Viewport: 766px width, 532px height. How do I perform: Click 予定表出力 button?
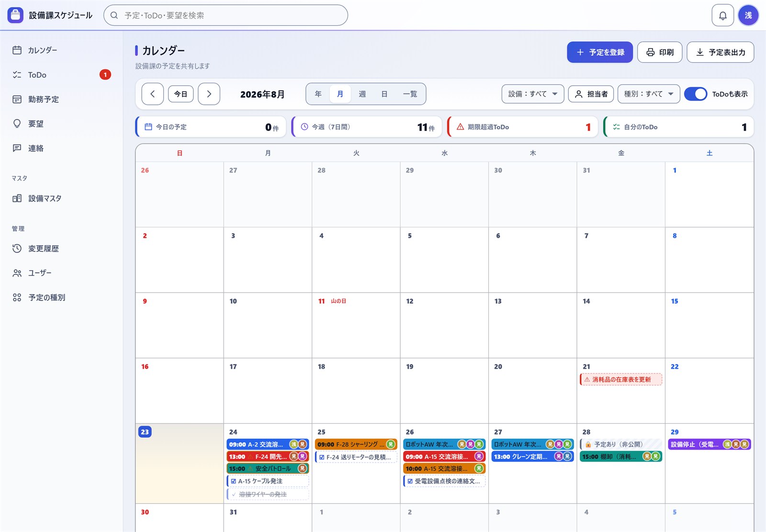tap(721, 52)
